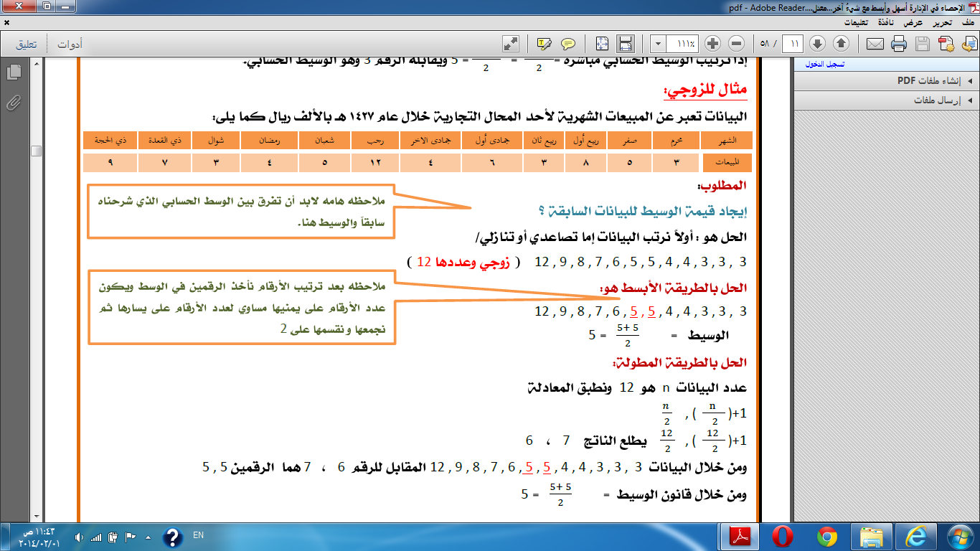This screenshot has width=980, height=551.
Task: Click the page number field showing ١١
Action: [793, 44]
